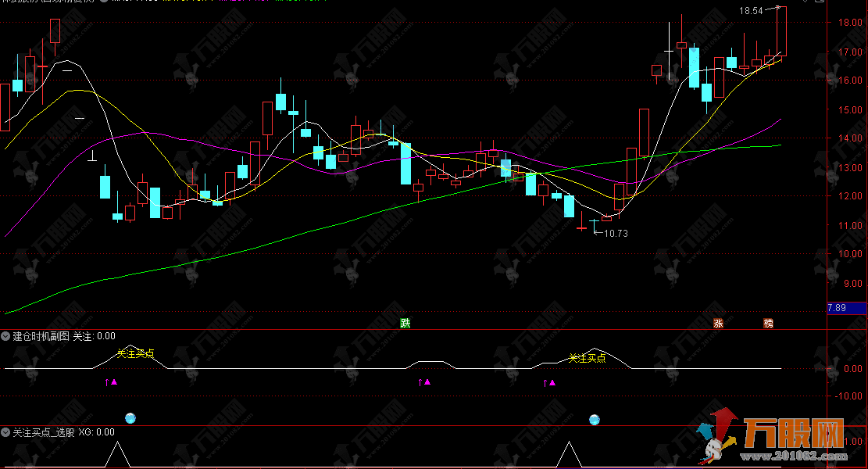Click the second blue ball signal icon
Viewport: 868px width, 469px height.
[595, 420]
